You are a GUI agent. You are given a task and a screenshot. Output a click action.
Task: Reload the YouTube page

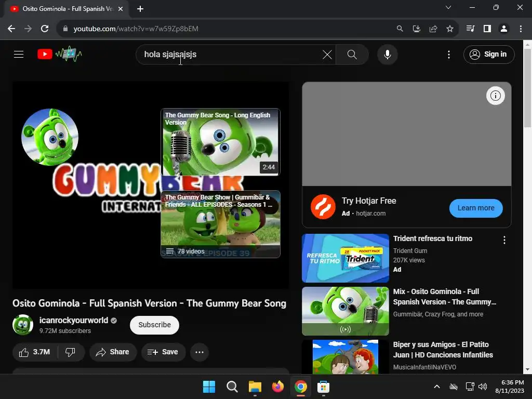click(45, 29)
